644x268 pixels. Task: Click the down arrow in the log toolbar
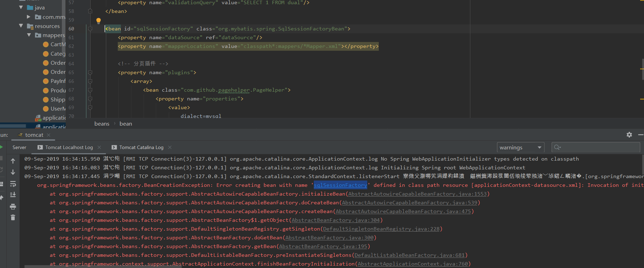13,172
